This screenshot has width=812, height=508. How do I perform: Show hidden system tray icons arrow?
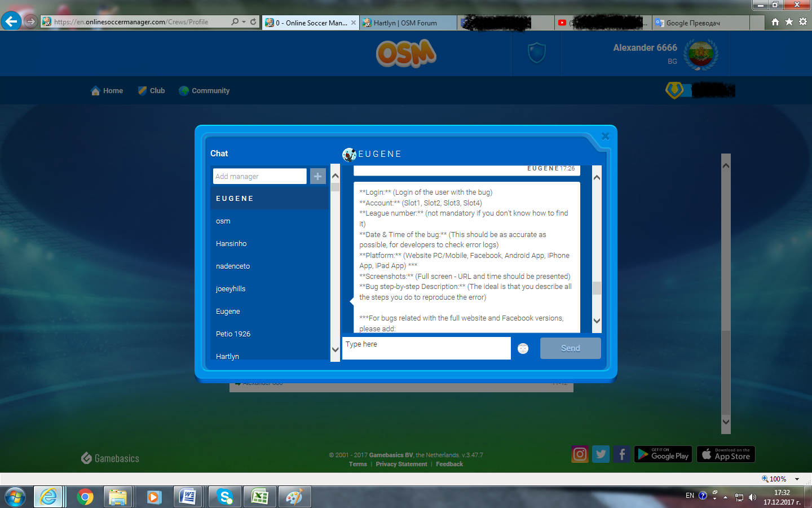coord(726,497)
